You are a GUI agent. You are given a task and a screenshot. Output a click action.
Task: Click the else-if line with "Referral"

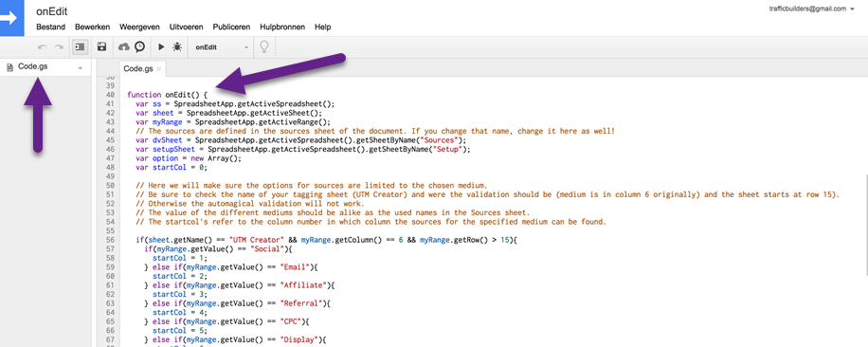point(238,303)
